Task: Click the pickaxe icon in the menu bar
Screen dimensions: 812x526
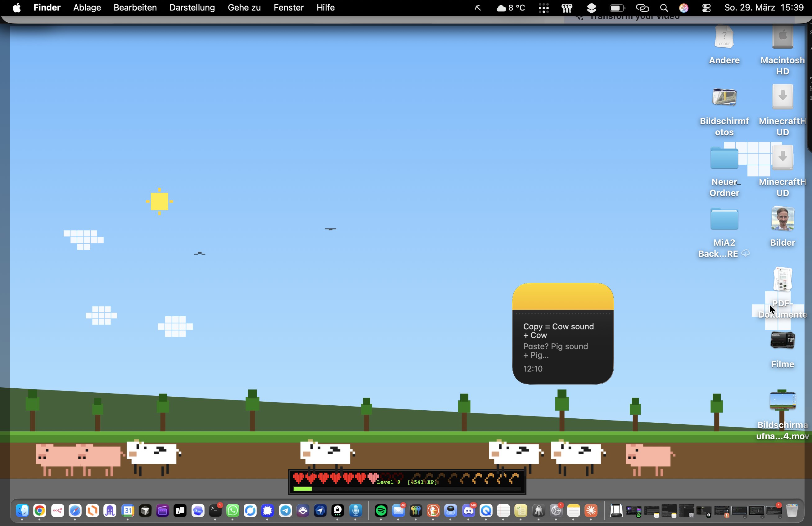Action: tap(478, 8)
